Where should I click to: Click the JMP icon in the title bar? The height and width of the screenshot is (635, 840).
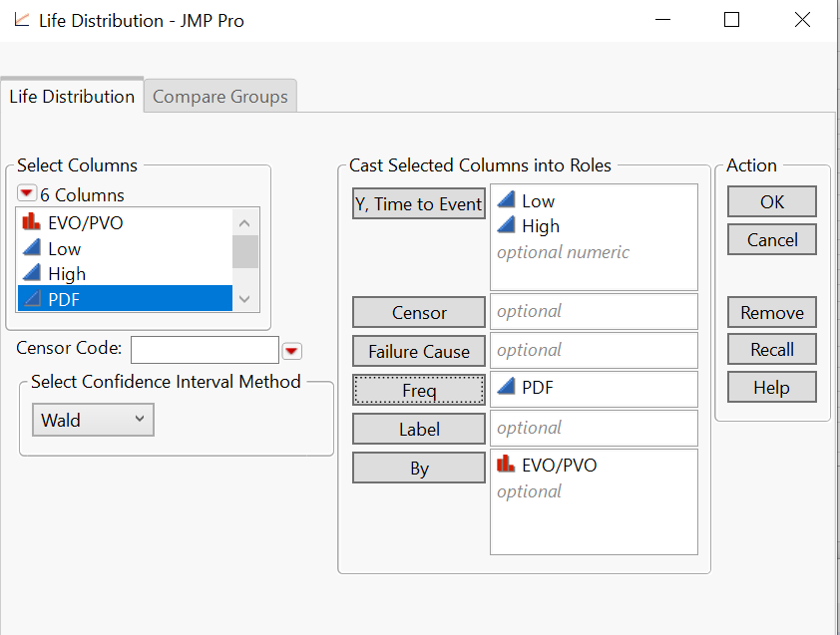coord(21,20)
